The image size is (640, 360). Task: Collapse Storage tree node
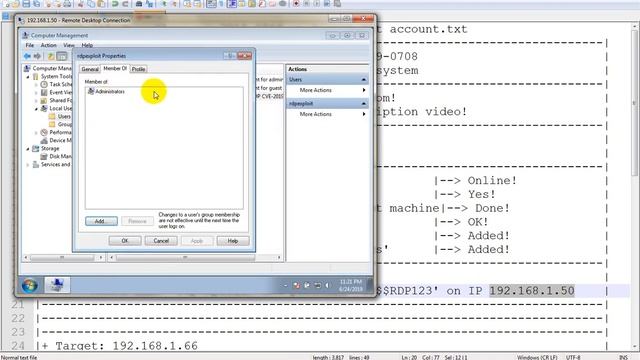pos(28,149)
